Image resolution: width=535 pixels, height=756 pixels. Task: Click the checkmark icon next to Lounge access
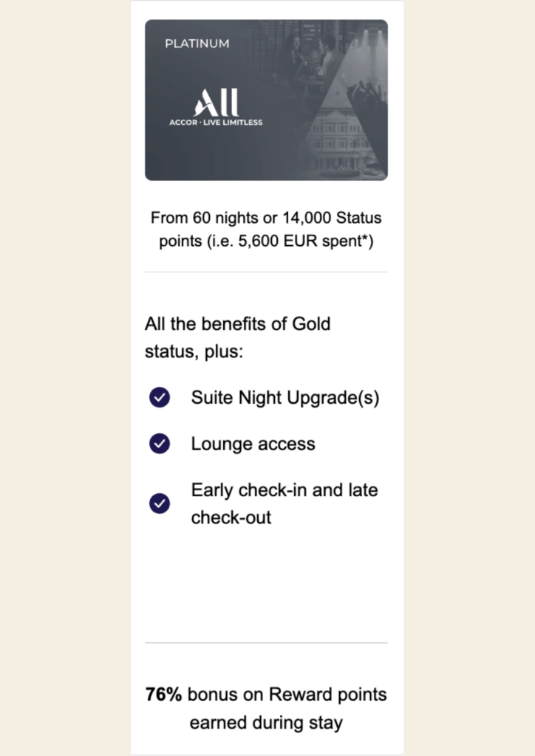click(159, 444)
